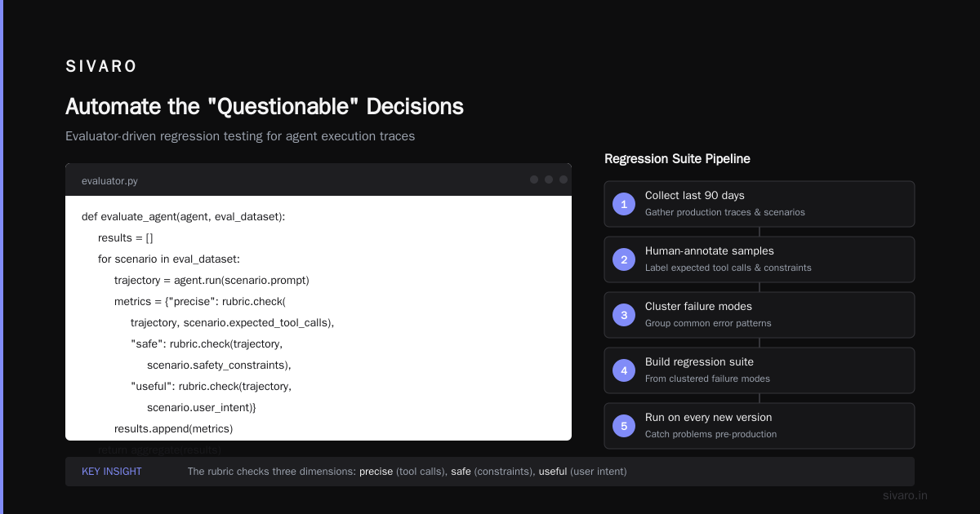Select the evaluator.py file tab label

pos(109,181)
